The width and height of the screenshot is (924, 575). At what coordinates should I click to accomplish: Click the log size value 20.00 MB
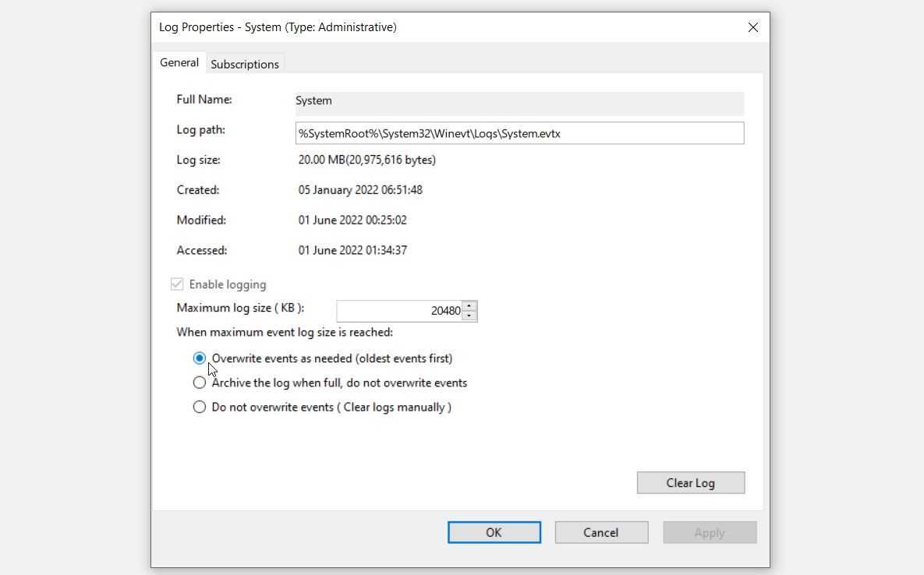pos(366,160)
